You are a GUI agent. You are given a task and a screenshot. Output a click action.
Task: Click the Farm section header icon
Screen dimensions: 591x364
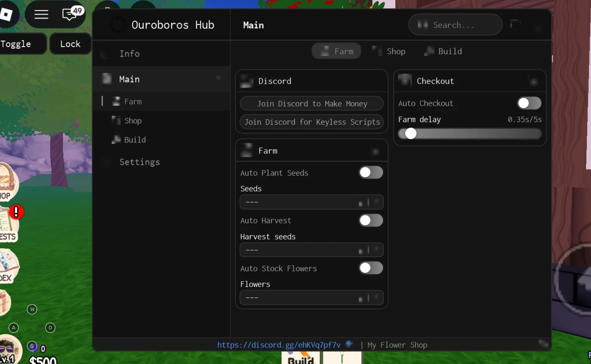tap(246, 151)
